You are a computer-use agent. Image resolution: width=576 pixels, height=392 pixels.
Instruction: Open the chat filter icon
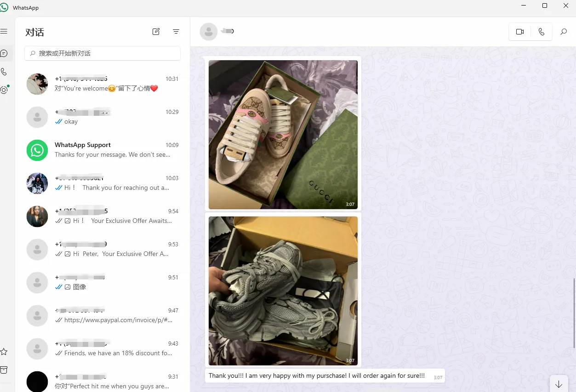[176, 32]
